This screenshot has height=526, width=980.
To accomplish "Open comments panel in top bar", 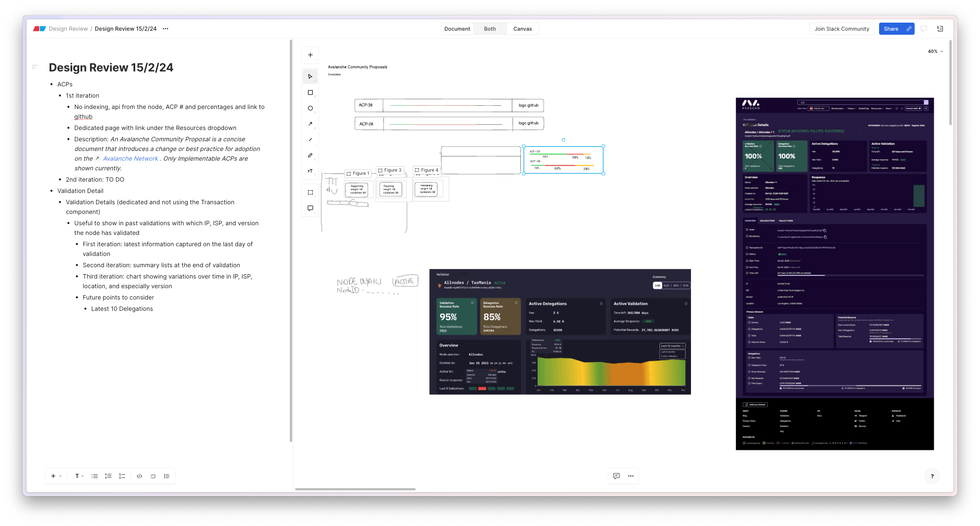I will (924, 29).
